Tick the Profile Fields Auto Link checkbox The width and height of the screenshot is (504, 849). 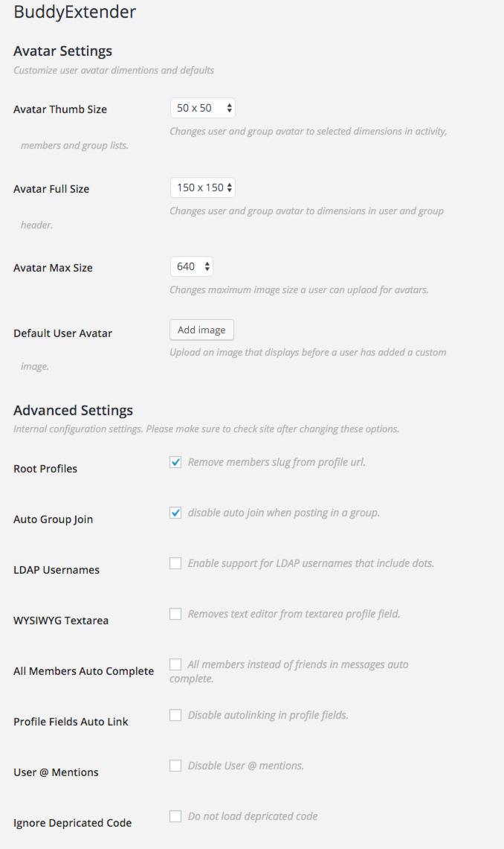pos(175,716)
